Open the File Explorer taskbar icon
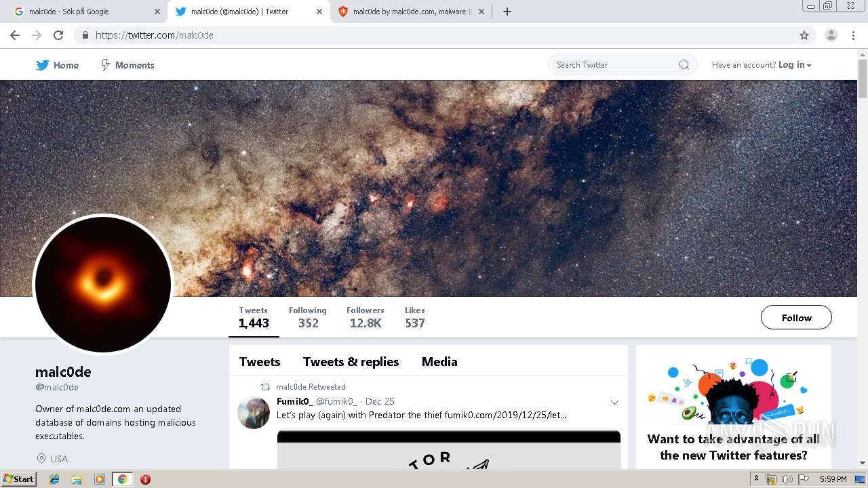The image size is (868, 488). click(x=77, y=479)
